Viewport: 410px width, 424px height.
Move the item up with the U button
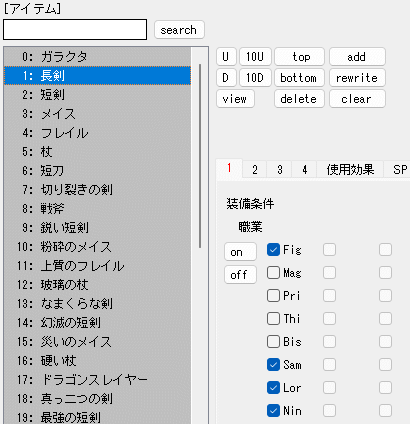pos(226,57)
